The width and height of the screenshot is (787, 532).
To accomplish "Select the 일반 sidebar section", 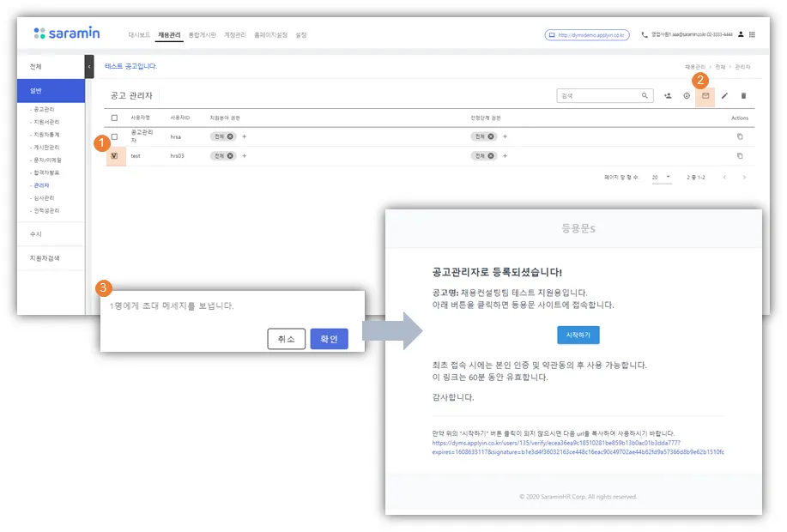I will pyautogui.click(x=51, y=91).
